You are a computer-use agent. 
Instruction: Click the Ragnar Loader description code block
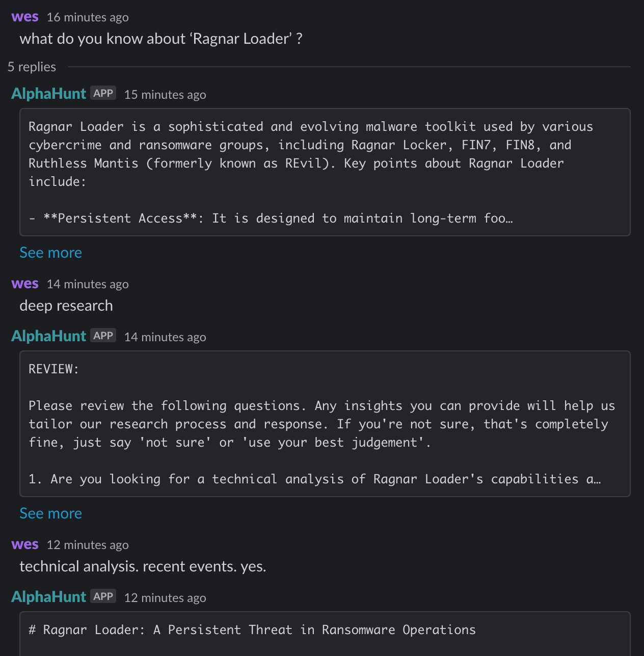325,172
